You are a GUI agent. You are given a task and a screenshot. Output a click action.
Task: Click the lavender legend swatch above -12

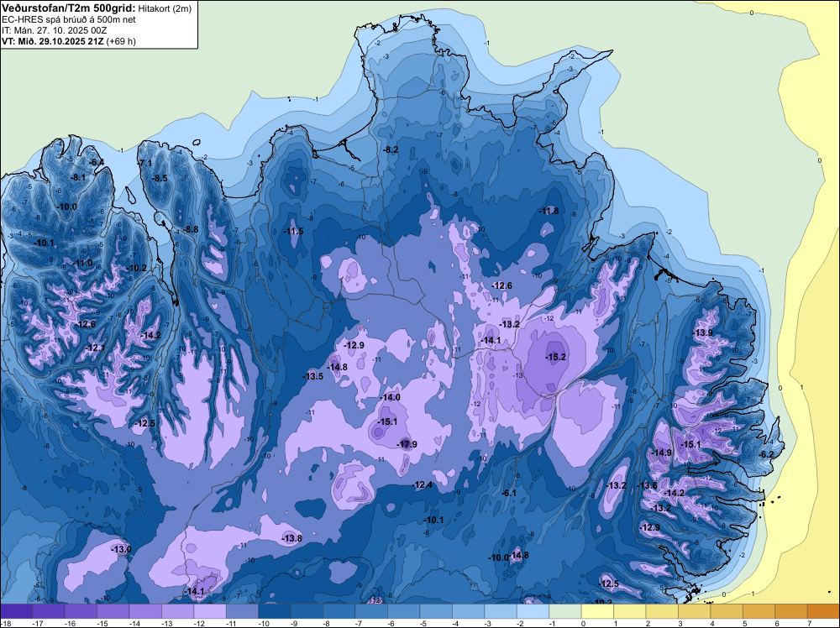[210, 611]
